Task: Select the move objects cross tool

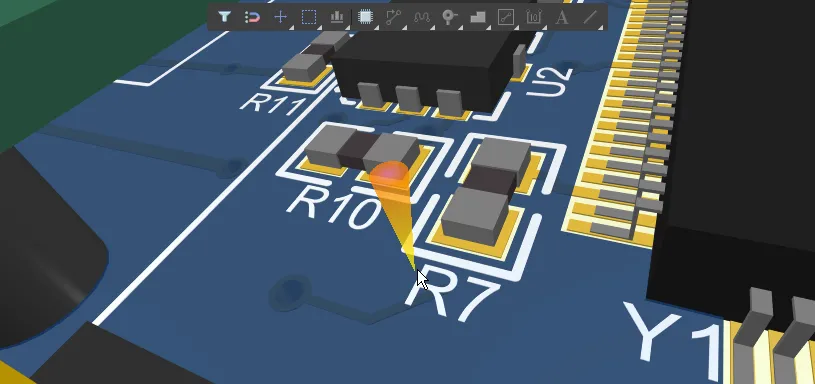Action: [x=280, y=17]
